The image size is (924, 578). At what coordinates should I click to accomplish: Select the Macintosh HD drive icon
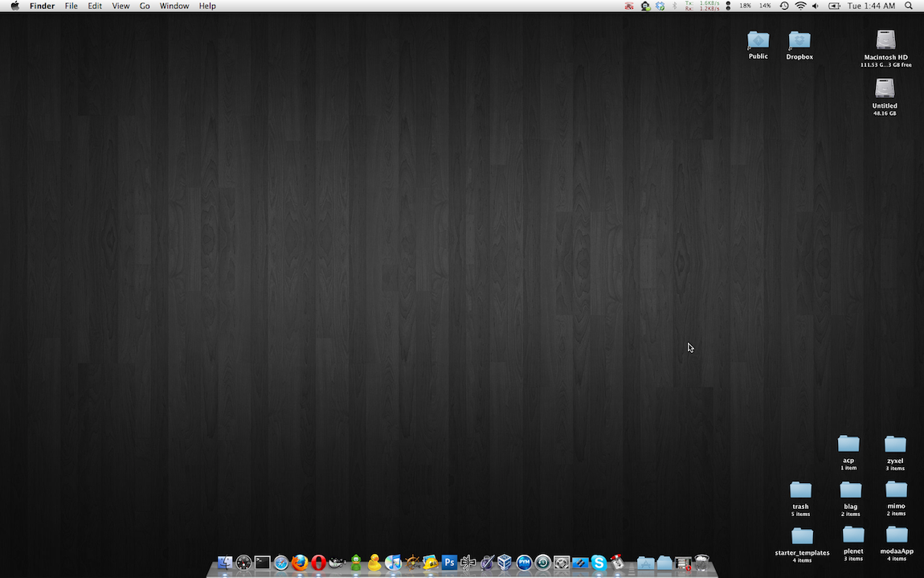pyautogui.click(x=885, y=40)
